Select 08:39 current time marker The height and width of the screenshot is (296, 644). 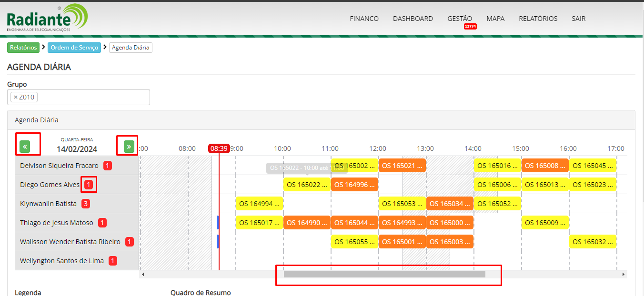(x=219, y=148)
